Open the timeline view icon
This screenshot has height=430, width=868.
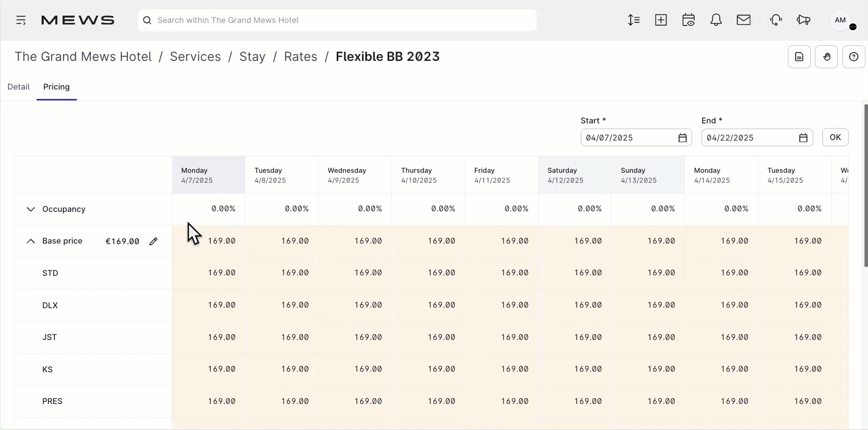(x=634, y=20)
